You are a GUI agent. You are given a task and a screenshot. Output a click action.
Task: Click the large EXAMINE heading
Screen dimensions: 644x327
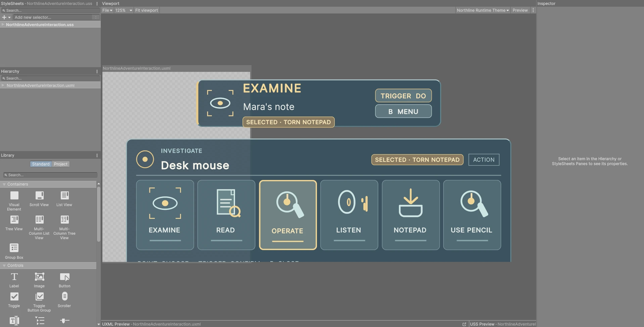tap(272, 88)
